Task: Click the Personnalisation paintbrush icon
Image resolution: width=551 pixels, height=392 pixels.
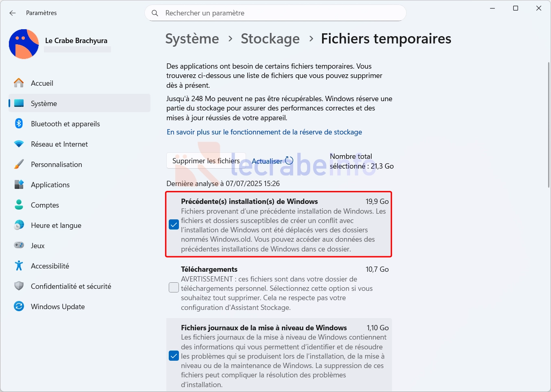Action: pos(19,164)
